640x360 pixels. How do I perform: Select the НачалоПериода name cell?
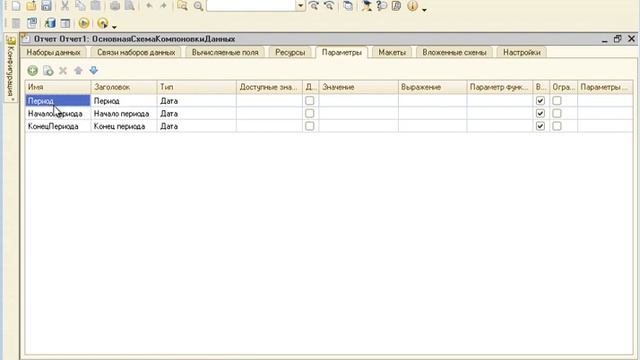pos(58,113)
